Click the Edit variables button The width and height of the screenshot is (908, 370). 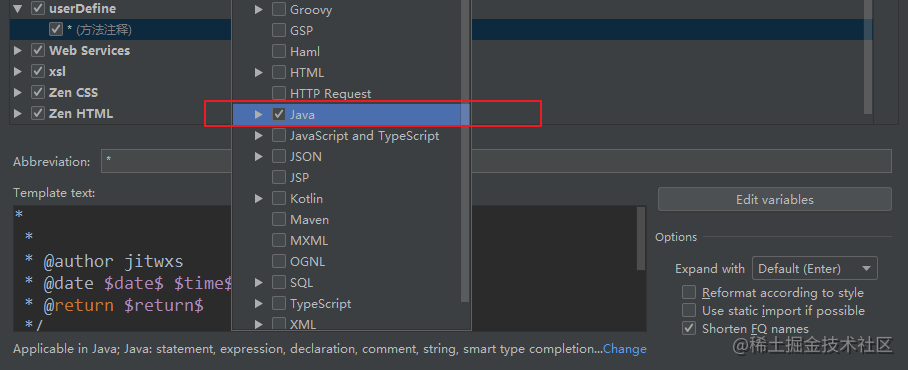point(774,199)
